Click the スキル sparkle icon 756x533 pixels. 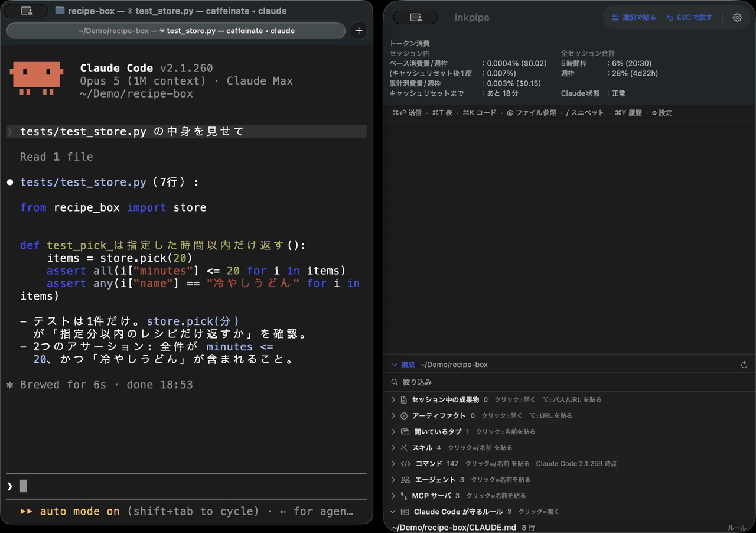(404, 448)
